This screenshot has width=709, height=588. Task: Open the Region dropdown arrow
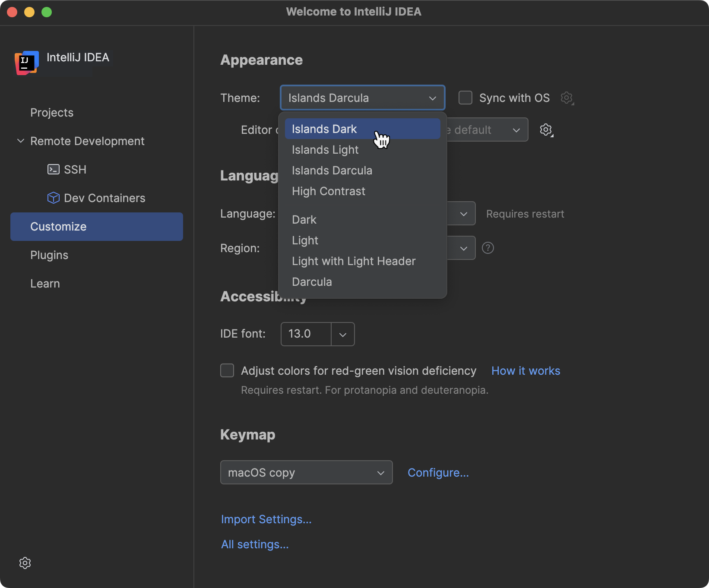[464, 248]
